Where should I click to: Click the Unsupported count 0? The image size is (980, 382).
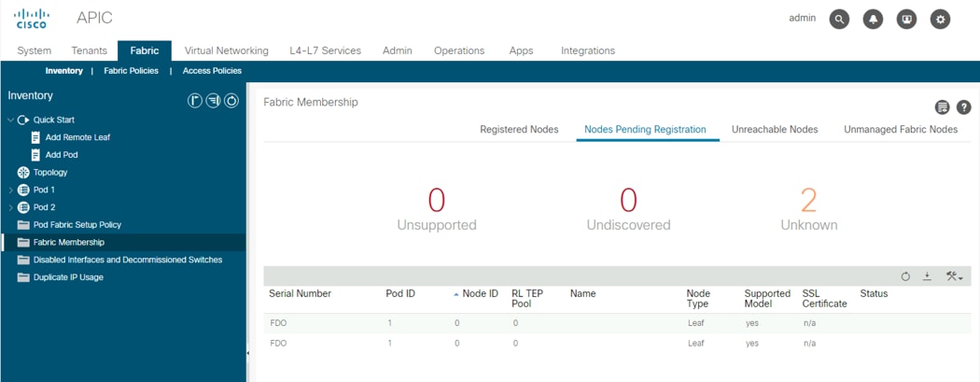(436, 200)
